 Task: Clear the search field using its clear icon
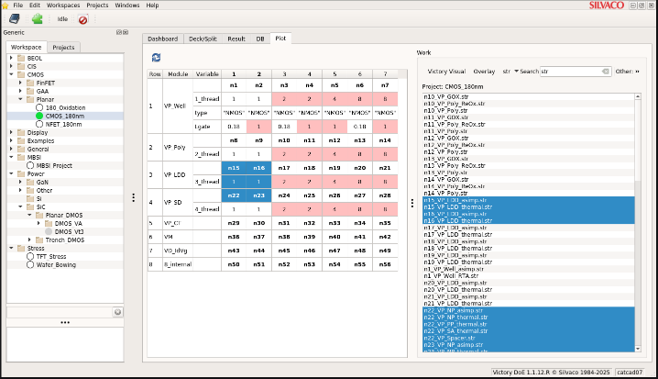point(605,71)
